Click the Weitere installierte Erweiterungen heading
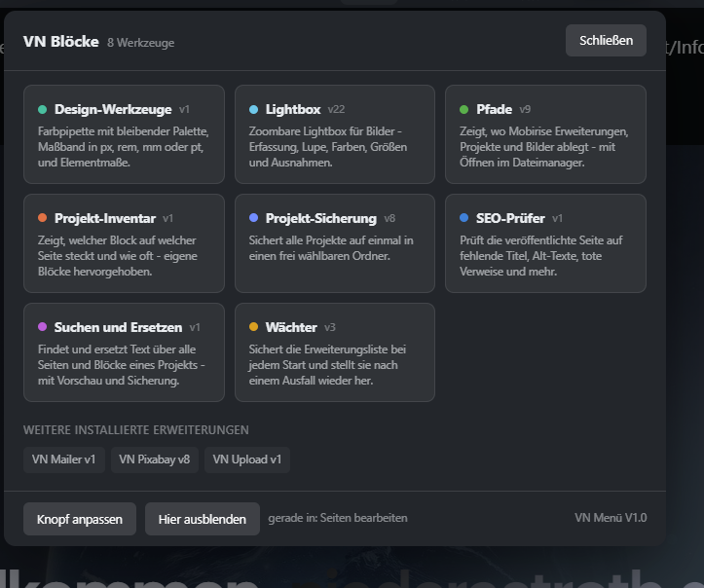704x588 pixels. click(136, 430)
